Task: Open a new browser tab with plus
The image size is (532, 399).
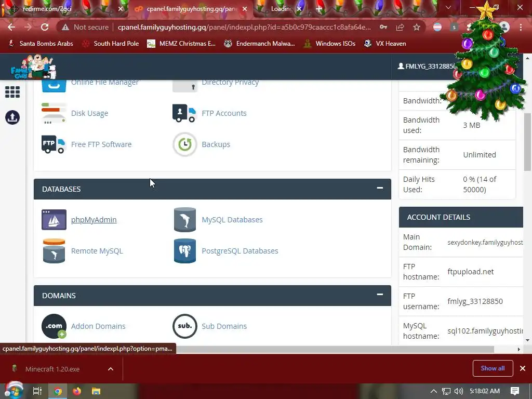Action: click(319, 9)
